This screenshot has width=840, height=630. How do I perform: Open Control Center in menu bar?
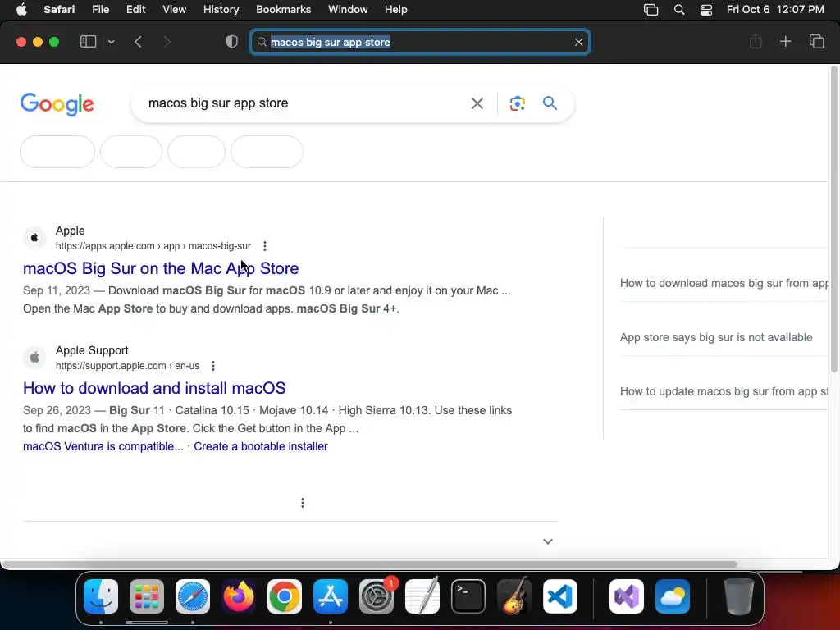point(706,10)
